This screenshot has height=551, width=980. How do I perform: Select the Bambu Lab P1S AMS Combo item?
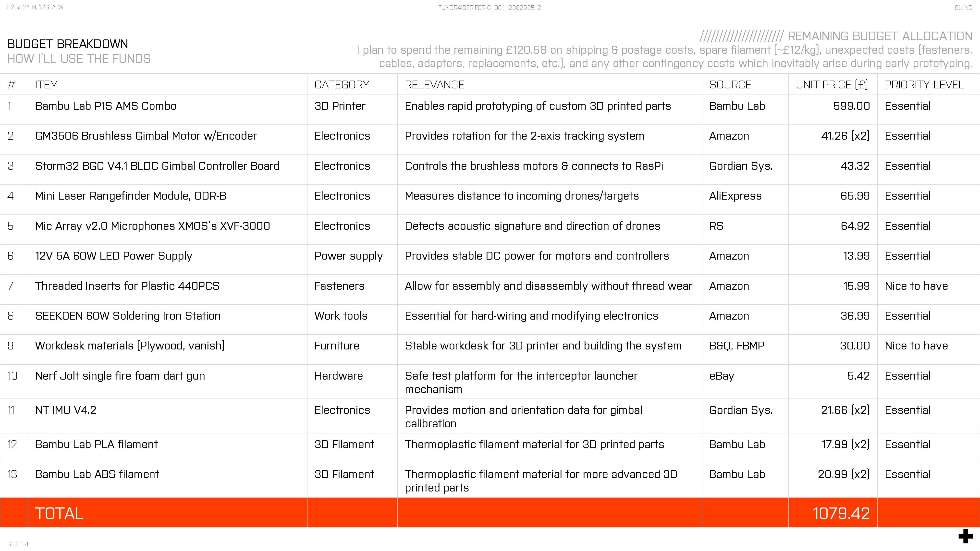point(106,106)
